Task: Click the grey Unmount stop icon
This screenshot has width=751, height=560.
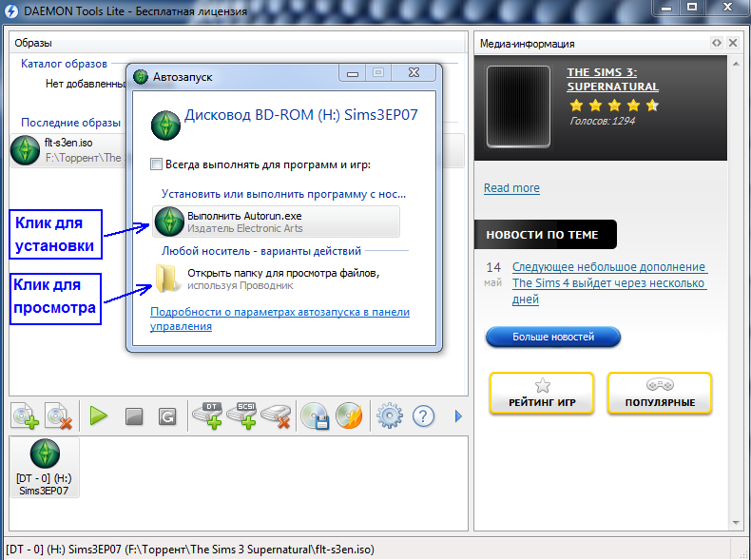Action: click(134, 416)
